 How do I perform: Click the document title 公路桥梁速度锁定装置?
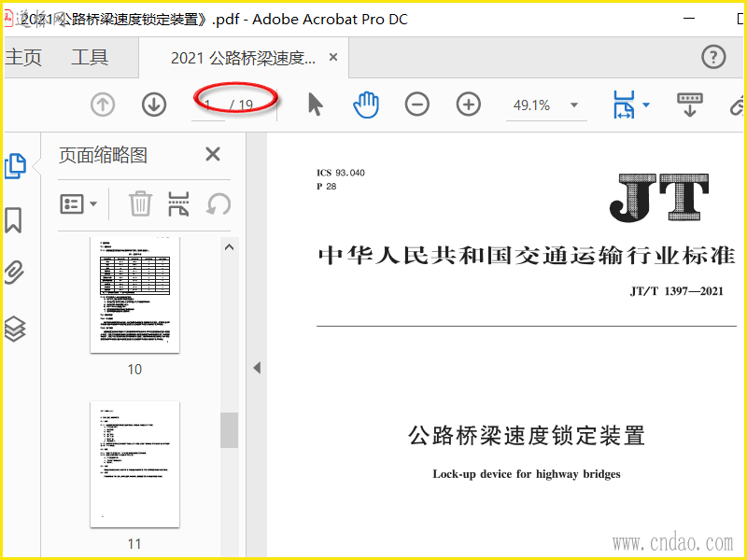click(527, 436)
